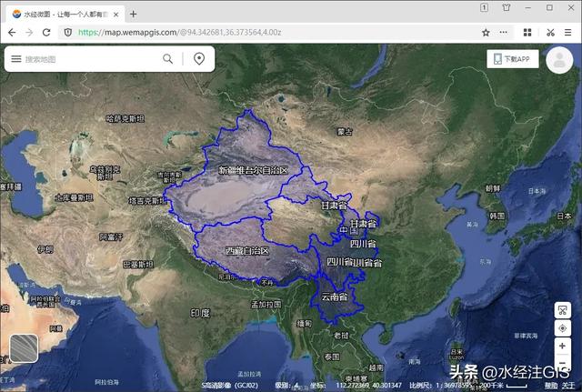Close the 水经微图 tab
This screenshot has height=392, width=582.
coord(115,15)
